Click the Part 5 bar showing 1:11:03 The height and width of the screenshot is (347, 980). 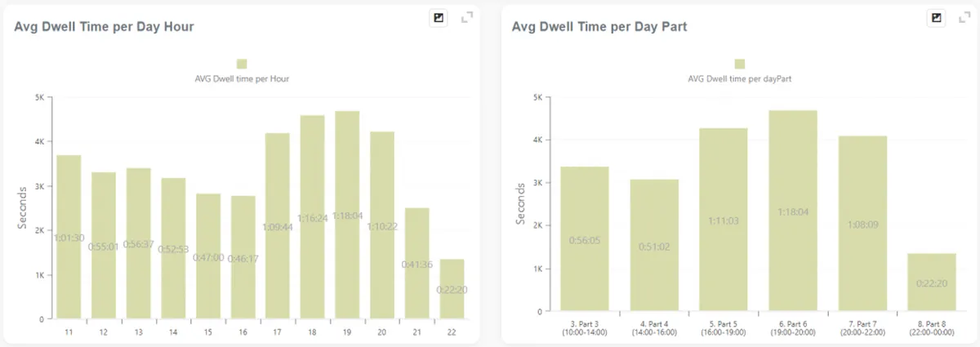723,220
